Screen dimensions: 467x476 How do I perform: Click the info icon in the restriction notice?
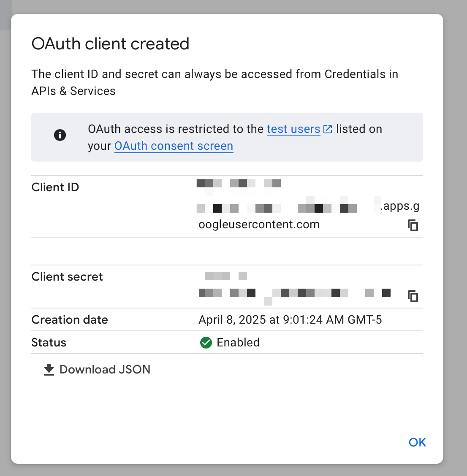(60, 135)
